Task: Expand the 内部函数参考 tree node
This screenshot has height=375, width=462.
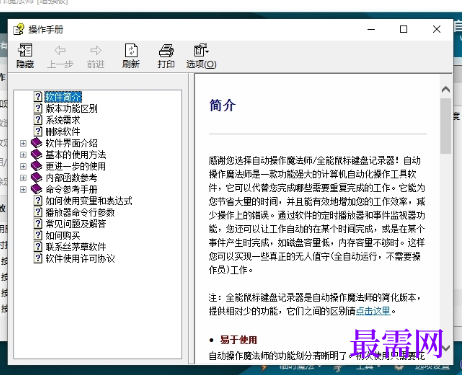Action: (23, 178)
